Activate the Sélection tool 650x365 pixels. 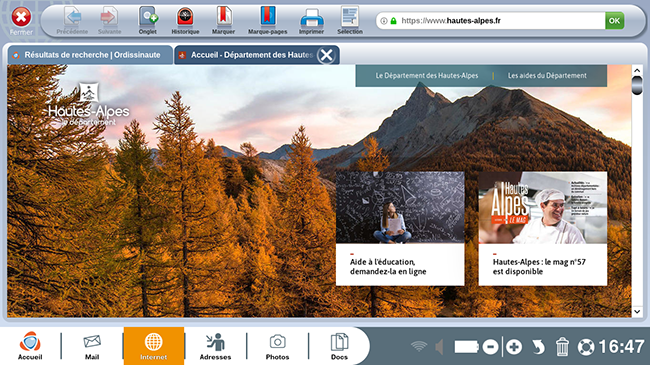tap(350, 20)
